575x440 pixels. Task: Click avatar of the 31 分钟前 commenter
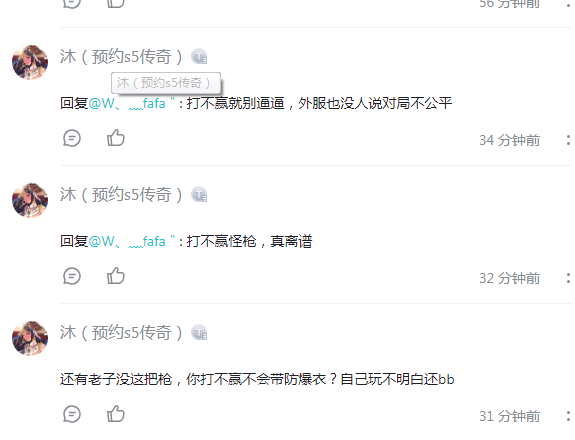pos(30,338)
